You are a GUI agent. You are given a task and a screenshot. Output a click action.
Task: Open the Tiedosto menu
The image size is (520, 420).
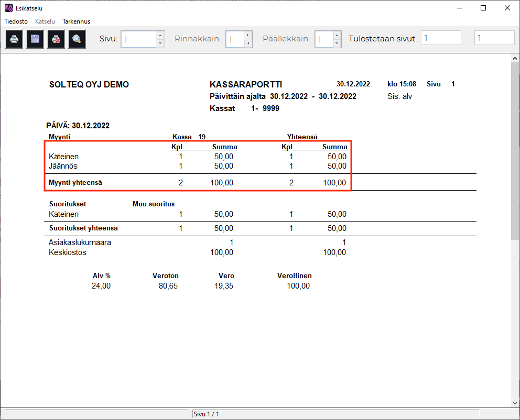16,21
